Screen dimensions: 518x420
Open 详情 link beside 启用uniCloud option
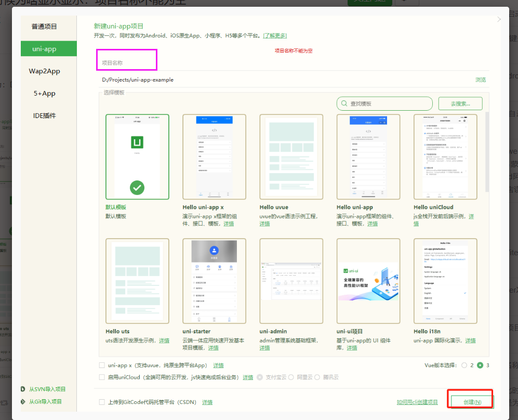point(248,377)
